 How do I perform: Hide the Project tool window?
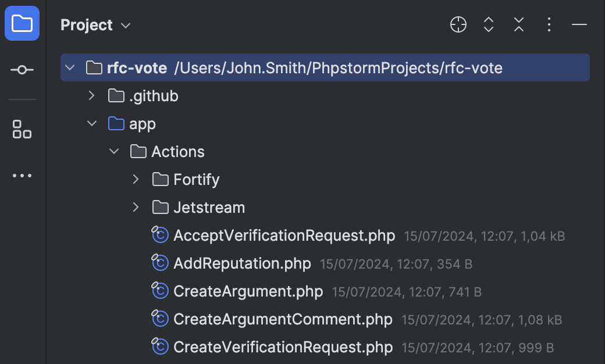point(579,24)
